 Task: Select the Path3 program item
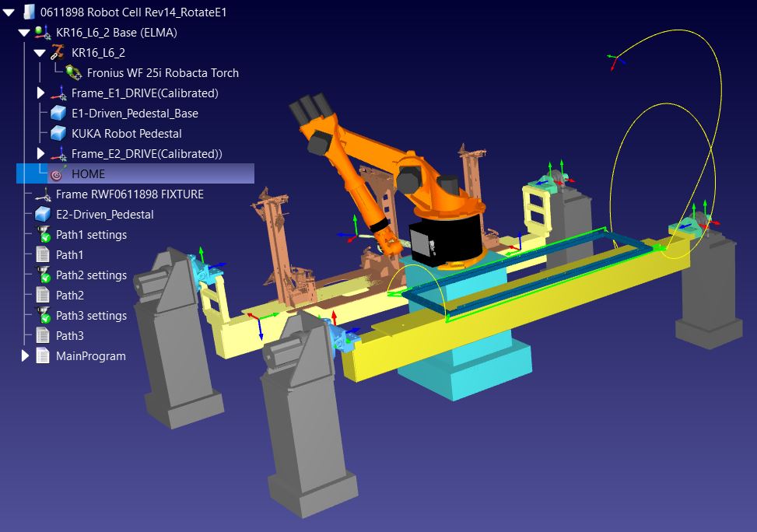[x=69, y=336]
